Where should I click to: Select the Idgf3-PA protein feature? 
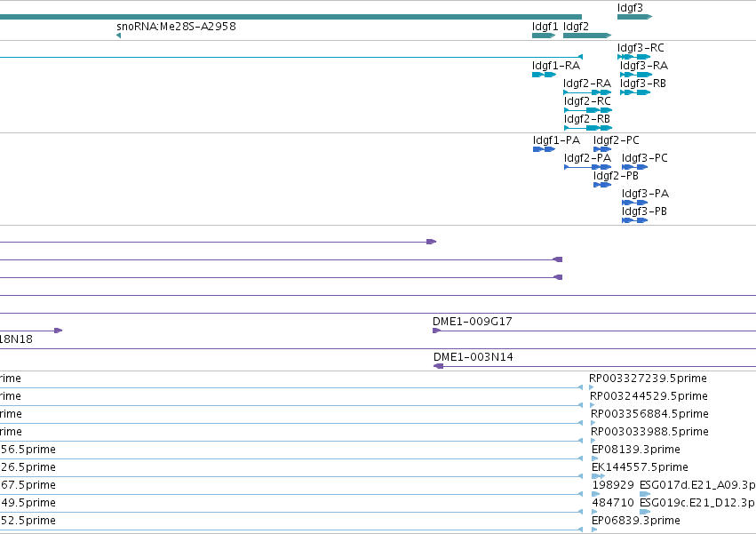pos(634,203)
